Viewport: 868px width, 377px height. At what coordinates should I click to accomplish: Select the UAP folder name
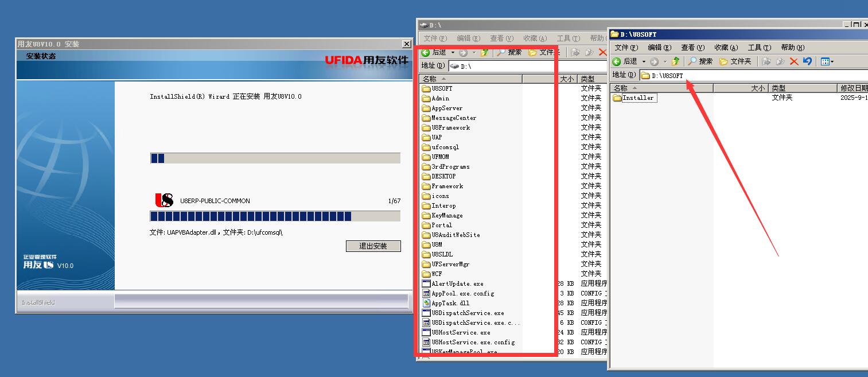(x=437, y=138)
